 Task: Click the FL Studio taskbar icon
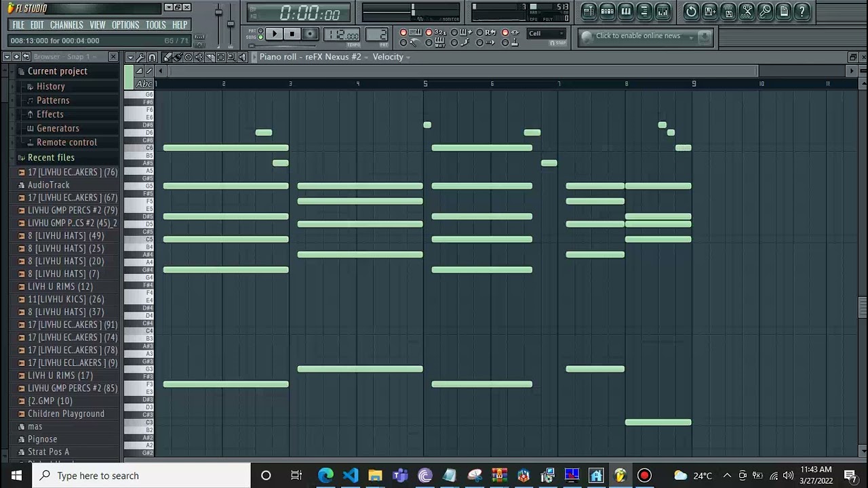620,475
